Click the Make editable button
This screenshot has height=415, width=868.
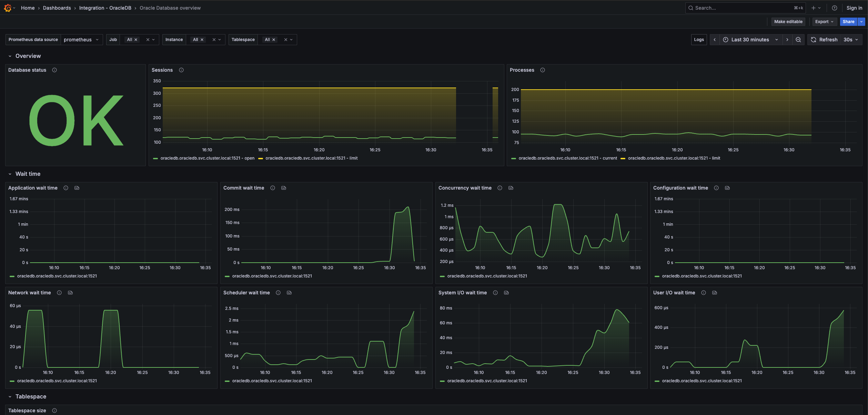coord(788,21)
